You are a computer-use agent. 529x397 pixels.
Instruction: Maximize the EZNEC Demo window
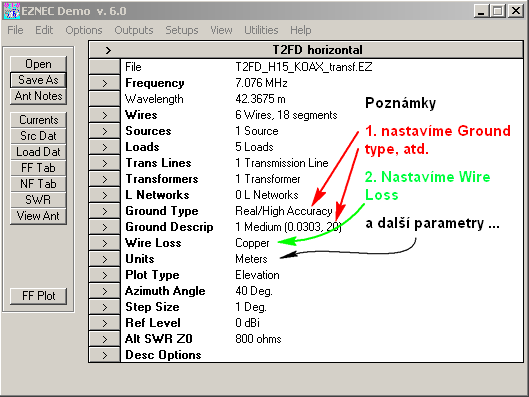click(x=498, y=11)
